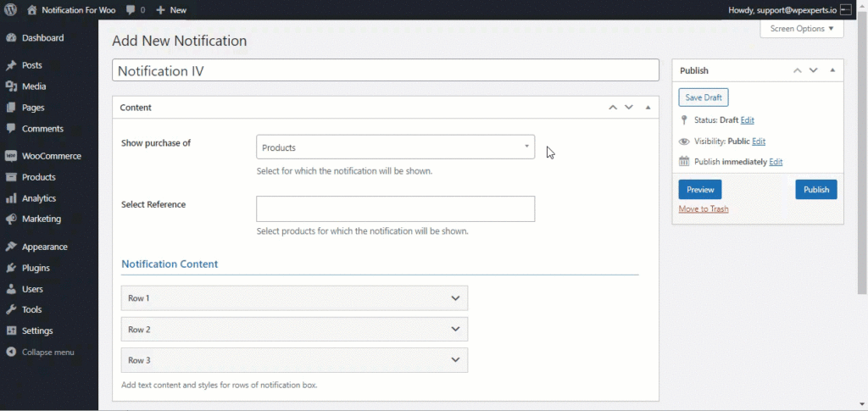This screenshot has width=868, height=411.
Task: Click the WordPress logo icon
Action: point(10,10)
